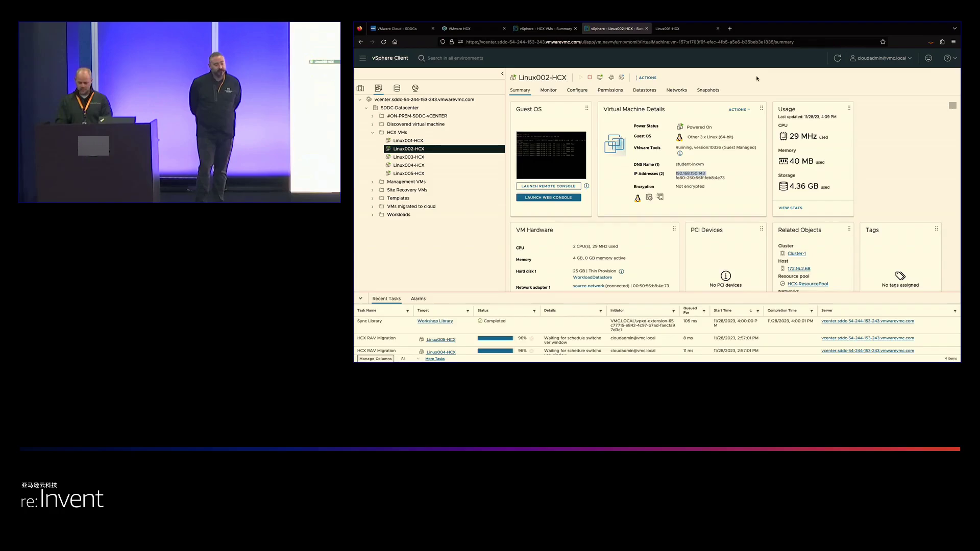Open the WorkloadDatastore link

(592, 278)
